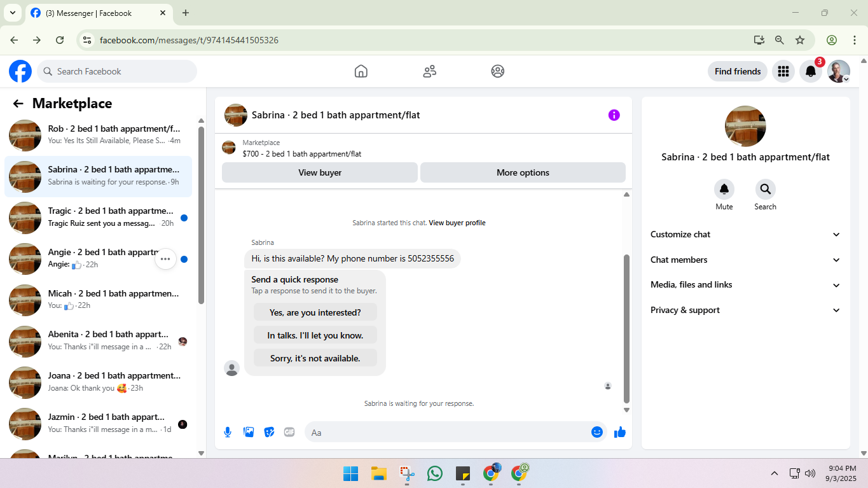868x488 pixels.
Task: Open the Chrome zoom icon in address bar
Action: (x=780, y=40)
